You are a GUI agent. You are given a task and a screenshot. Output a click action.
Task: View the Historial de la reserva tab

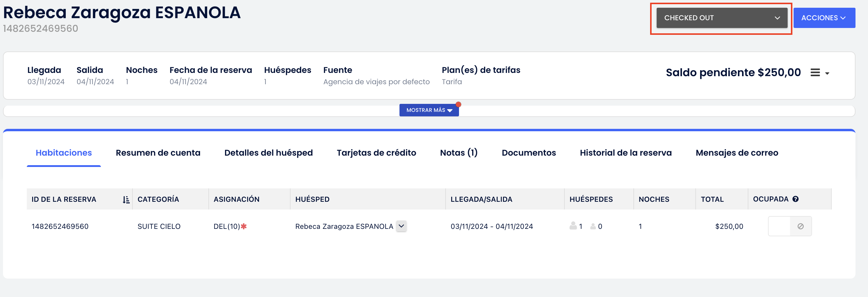(x=626, y=153)
